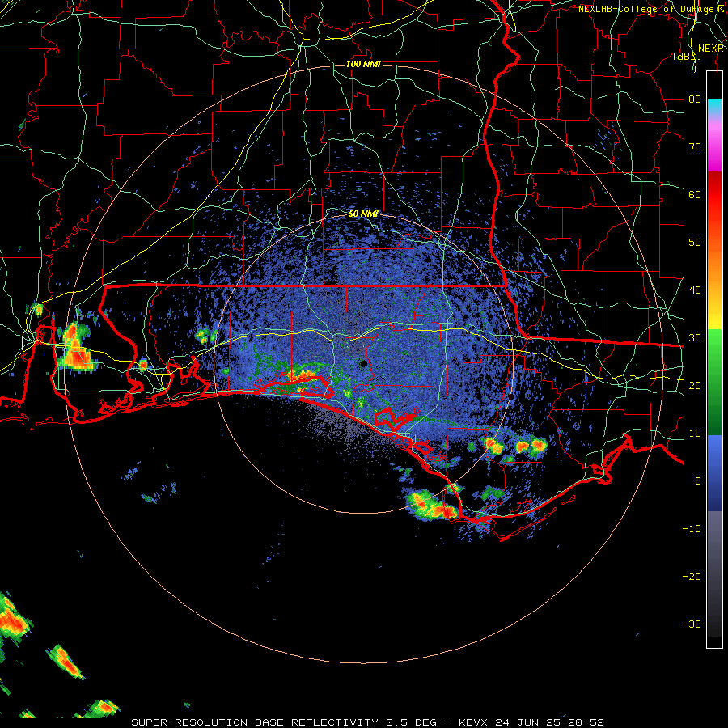
Task: Click the "50 NMI" range ring label
Action: pos(363,214)
